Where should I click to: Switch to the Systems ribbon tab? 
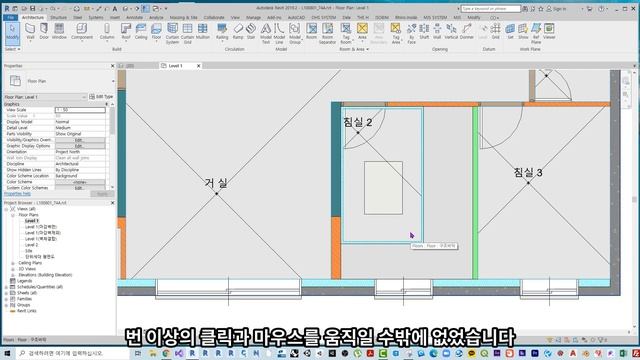click(x=96, y=18)
